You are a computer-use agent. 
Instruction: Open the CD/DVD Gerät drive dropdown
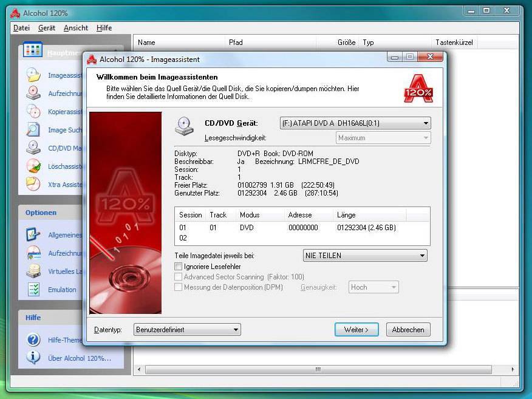[x=355, y=123]
